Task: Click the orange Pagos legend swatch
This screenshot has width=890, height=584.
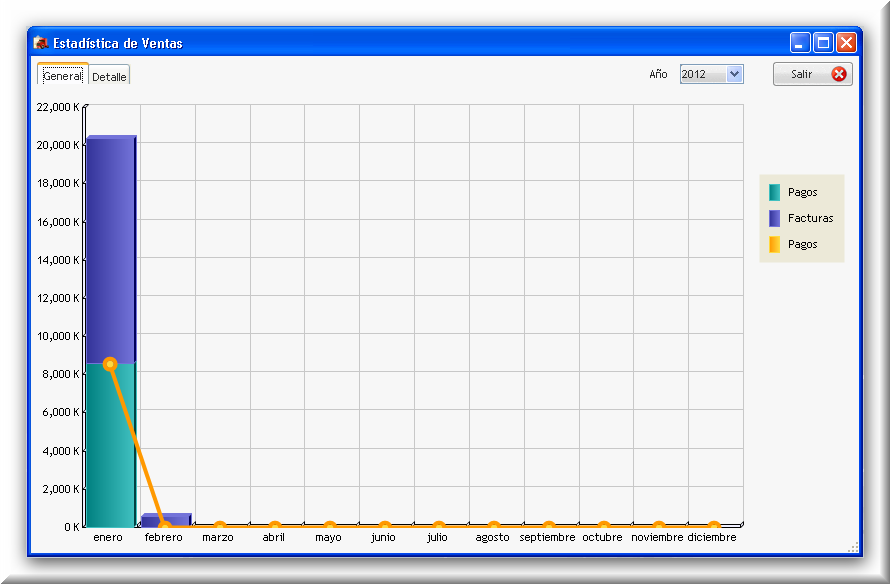Action: point(774,245)
